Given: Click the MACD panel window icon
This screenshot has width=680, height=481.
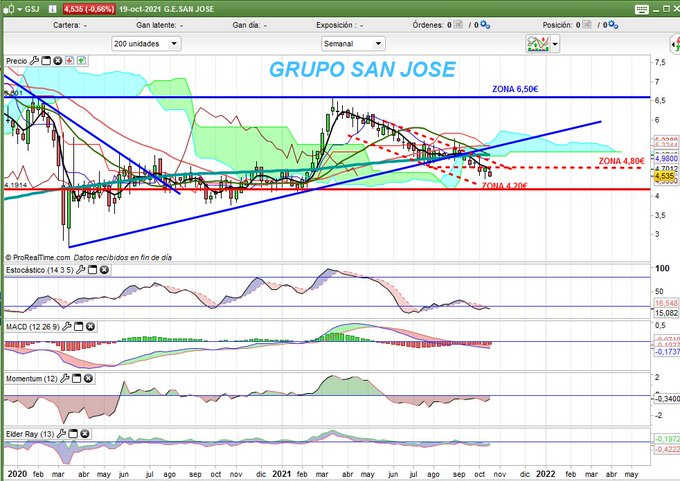Looking at the screenshot, I should coord(78,326).
